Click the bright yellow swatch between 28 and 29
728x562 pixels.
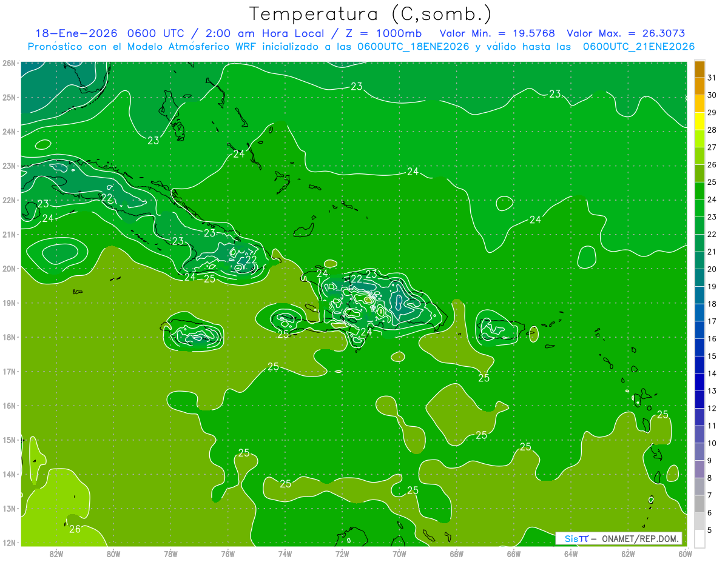pyautogui.click(x=699, y=122)
